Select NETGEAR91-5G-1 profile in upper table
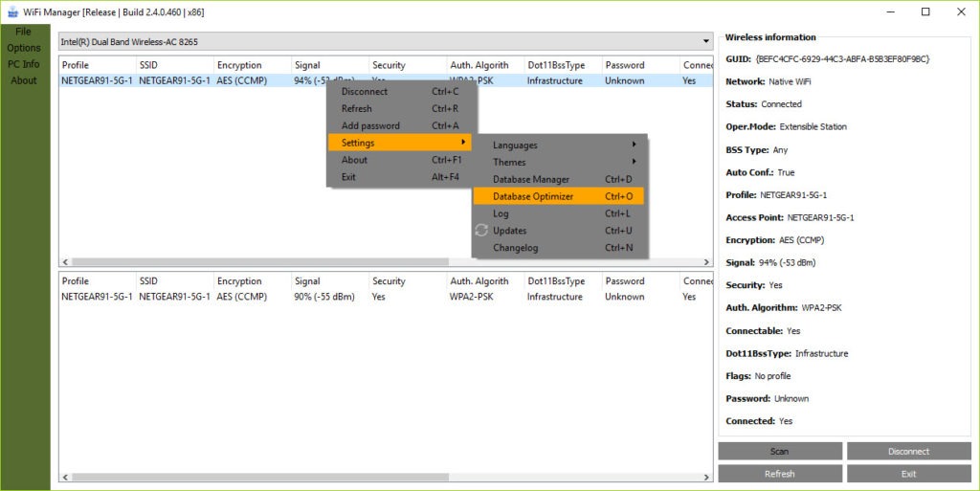The width and height of the screenshot is (980, 491). pos(97,80)
